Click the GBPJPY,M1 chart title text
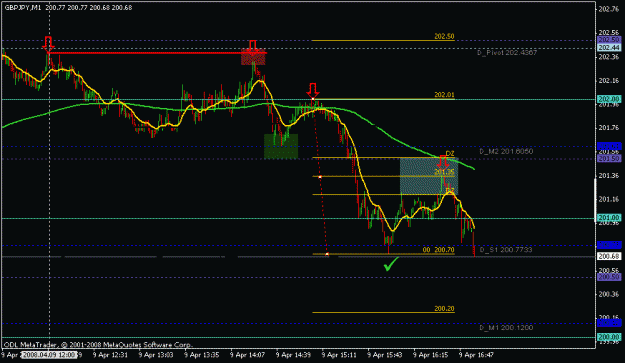Screen dimensions: 625x363 point(23,8)
